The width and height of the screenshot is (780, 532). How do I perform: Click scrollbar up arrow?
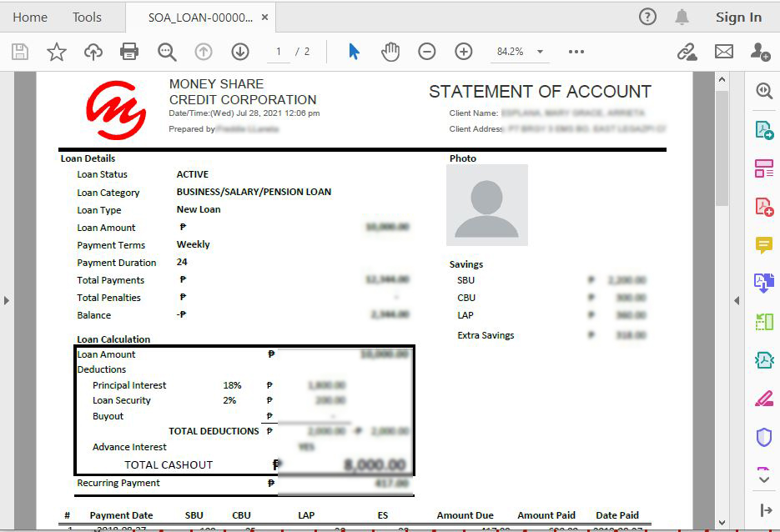point(722,79)
